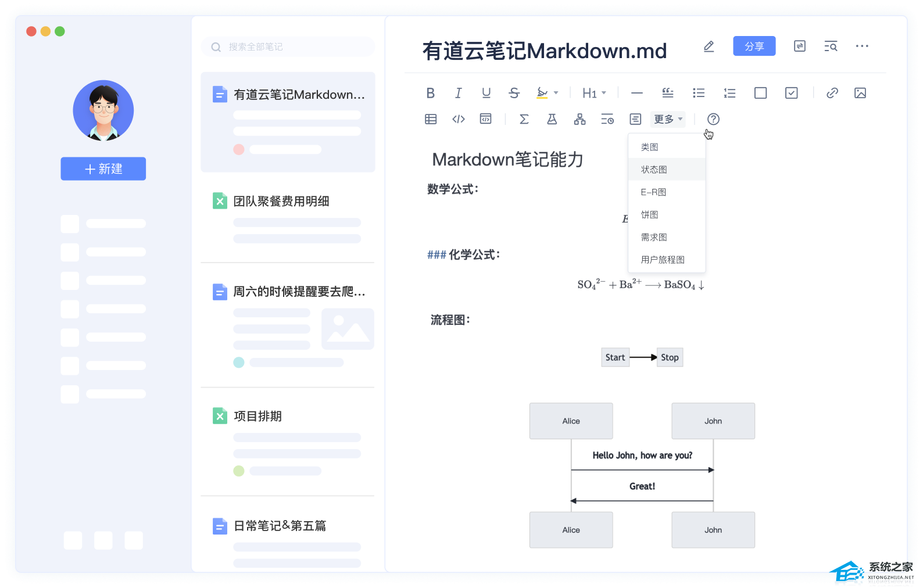
Task: Click the Markdown笔记能力 heading
Action: point(507,159)
